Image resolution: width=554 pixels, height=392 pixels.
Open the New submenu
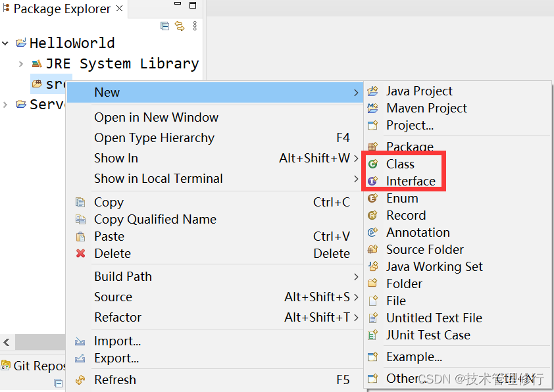coord(214,93)
